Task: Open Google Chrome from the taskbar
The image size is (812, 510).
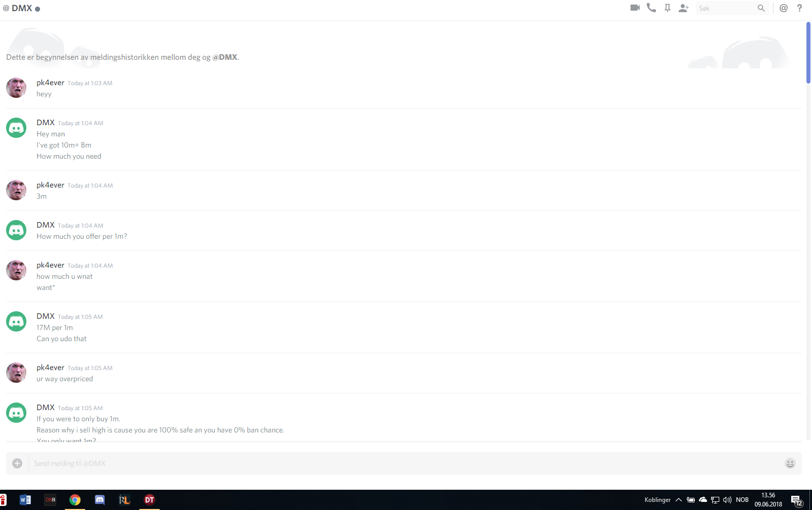Action: [x=75, y=500]
